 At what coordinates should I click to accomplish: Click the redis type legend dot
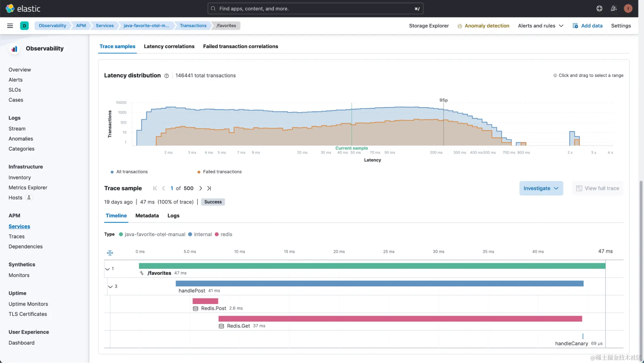[217, 234]
